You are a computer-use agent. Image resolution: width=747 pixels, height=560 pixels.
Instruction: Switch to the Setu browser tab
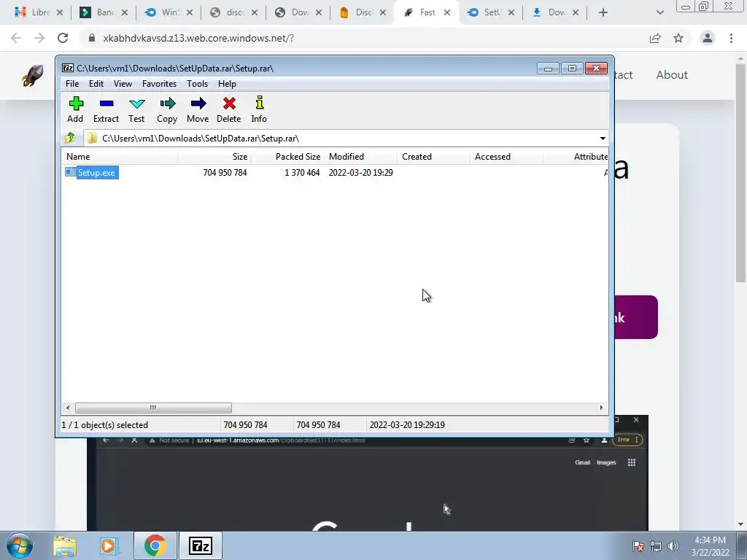point(491,12)
